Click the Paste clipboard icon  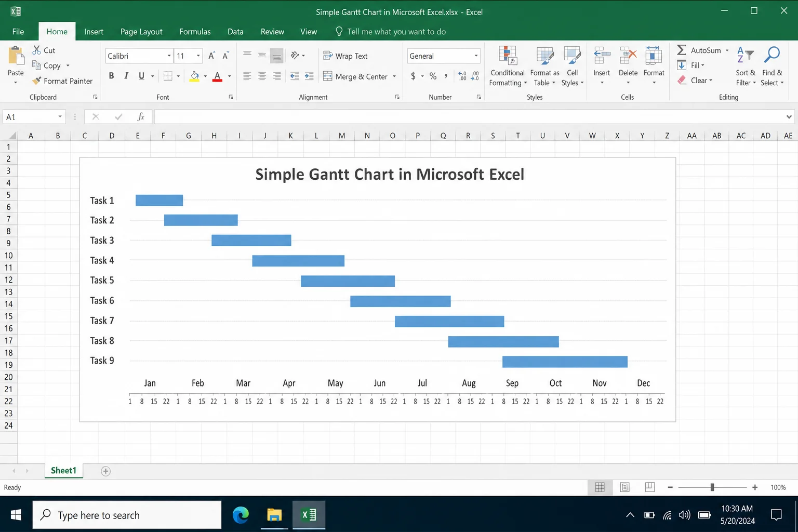tap(16, 56)
